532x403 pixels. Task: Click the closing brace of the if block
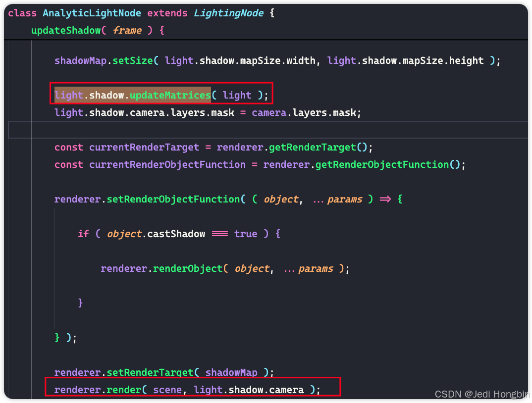pos(80,302)
